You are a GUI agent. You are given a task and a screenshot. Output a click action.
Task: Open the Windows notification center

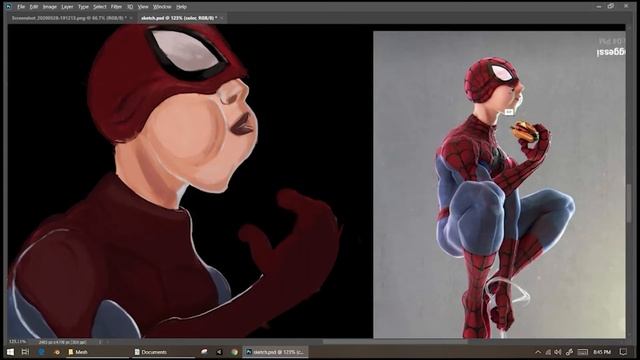coord(623,352)
